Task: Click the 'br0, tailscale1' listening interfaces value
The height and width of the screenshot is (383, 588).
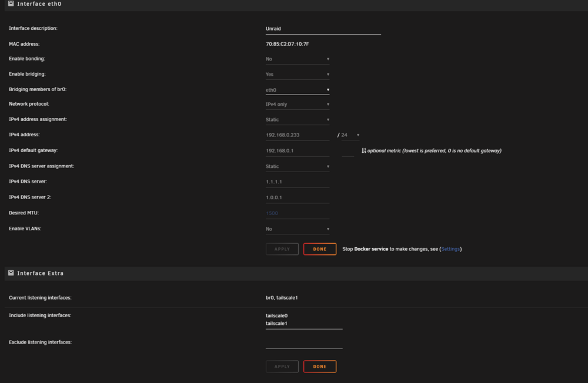Action: [x=282, y=298]
